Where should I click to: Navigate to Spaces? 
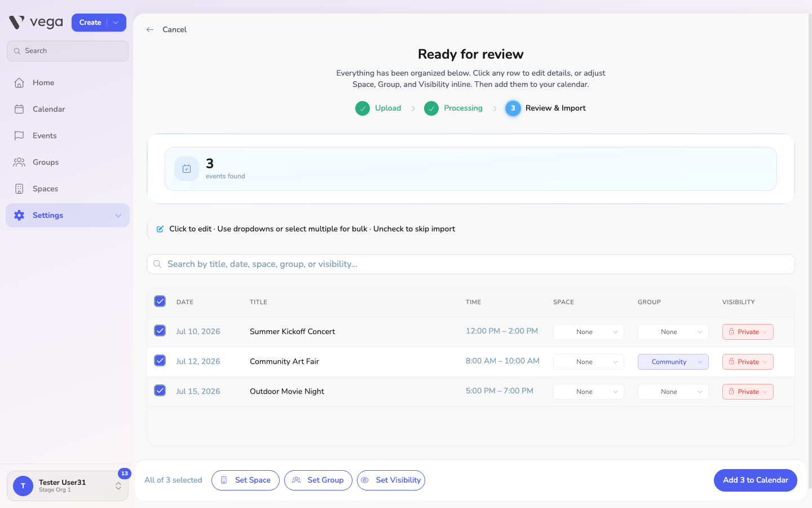pos(68,189)
